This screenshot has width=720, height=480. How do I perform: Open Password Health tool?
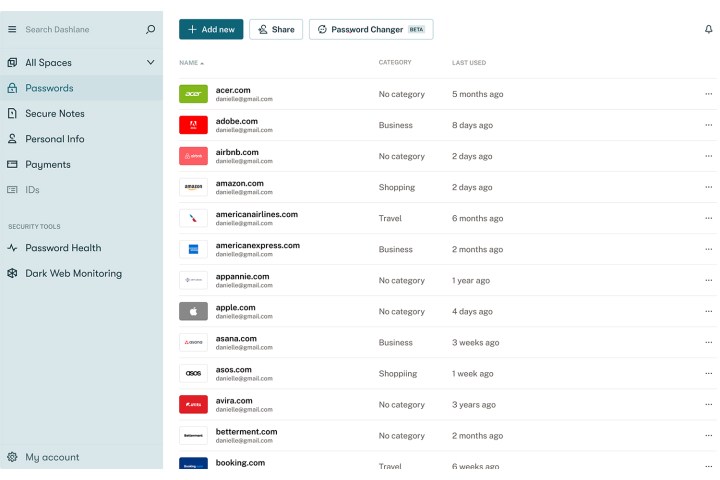tap(63, 248)
